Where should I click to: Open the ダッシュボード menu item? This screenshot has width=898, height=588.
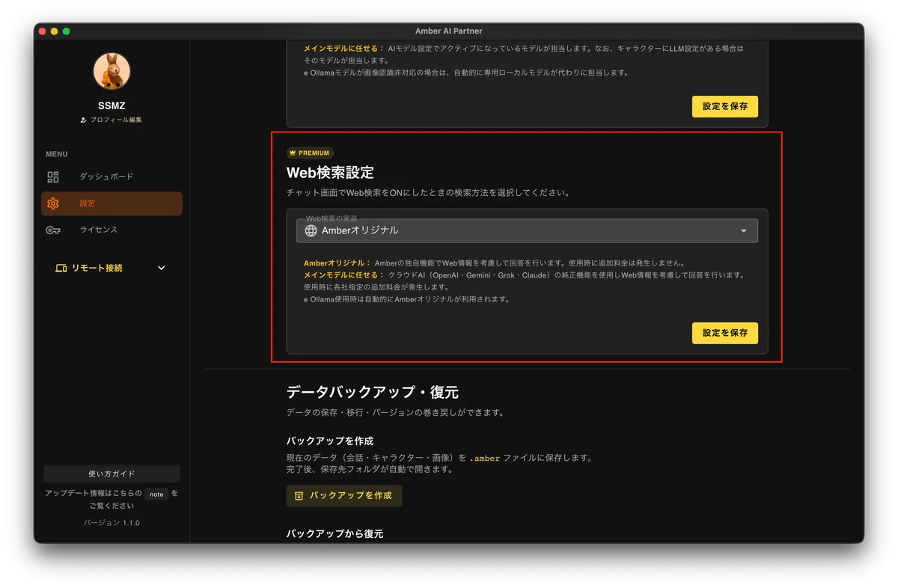tap(112, 177)
